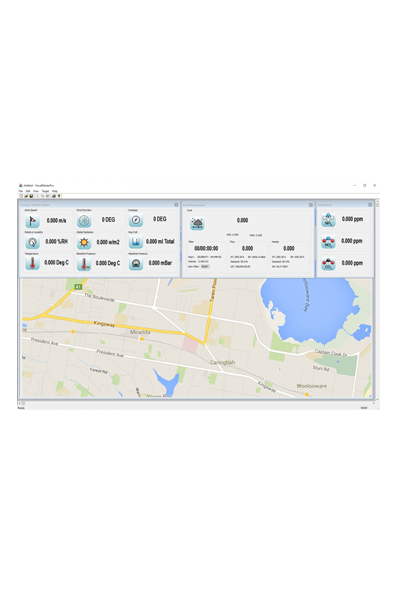401x600 pixels.
Task: Click the NO2 gas molecule icon
Action: point(328,242)
